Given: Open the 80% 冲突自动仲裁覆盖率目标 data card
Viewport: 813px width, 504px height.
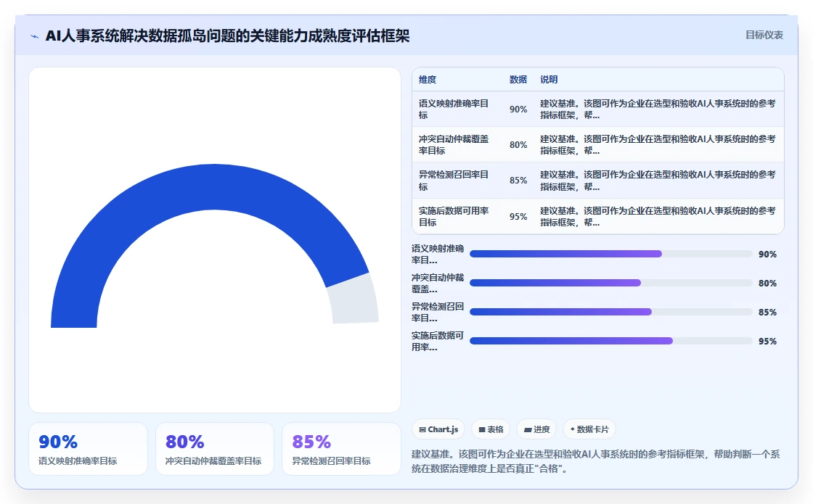Looking at the screenshot, I should tap(215, 449).
